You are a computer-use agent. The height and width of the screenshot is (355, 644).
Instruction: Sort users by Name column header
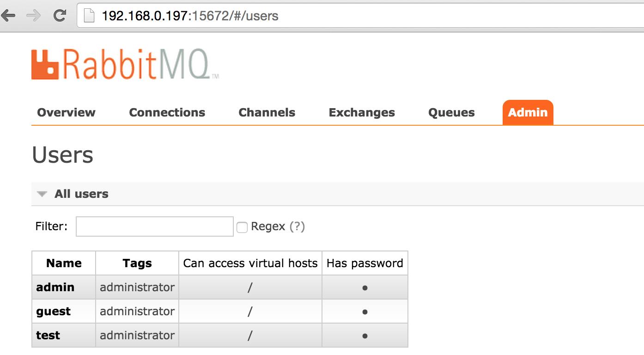tap(64, 263)
